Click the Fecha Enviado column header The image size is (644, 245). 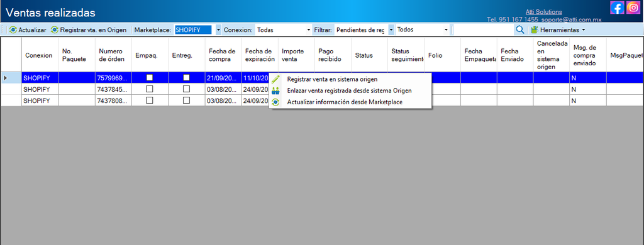515,55
